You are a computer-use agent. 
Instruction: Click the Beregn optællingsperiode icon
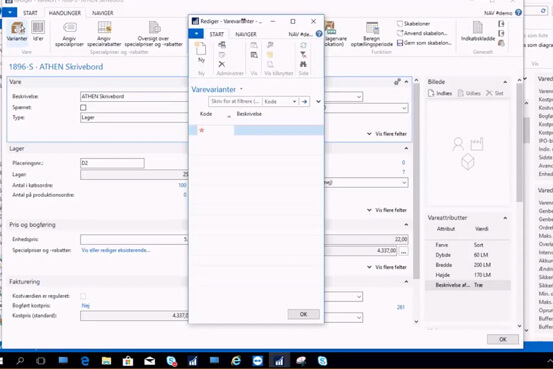point(372,34)
